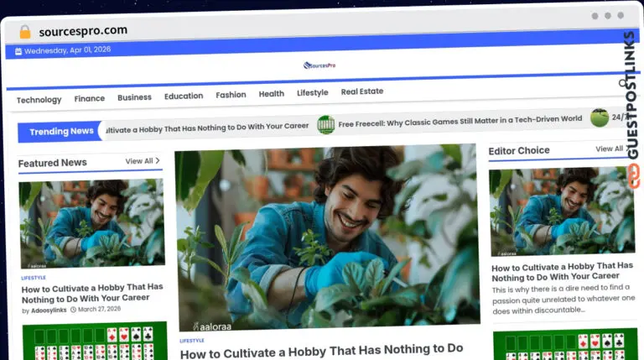The width and height of the screenshot is (644, 360).
Task: Click the Editor Choice heading
Action: point(519,151)
